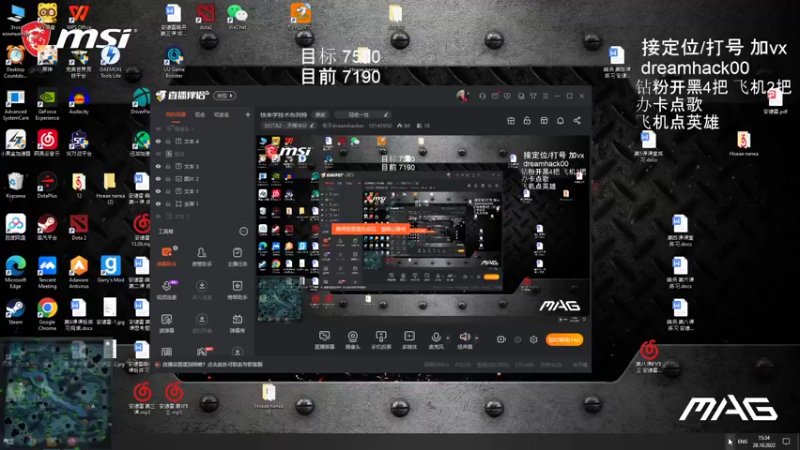Screen dimensions: 800x450
Task: Unlock the 文本 4 source lock
Action: tap(168, 141)
